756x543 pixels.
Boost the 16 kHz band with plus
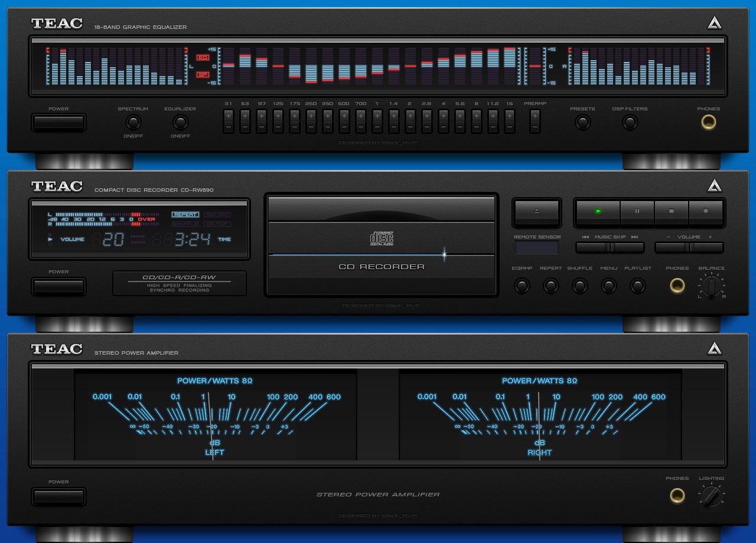509,115
